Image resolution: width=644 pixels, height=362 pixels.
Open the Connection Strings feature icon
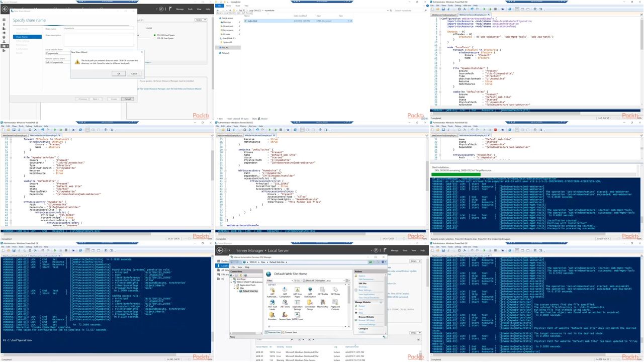pos(310,305)
